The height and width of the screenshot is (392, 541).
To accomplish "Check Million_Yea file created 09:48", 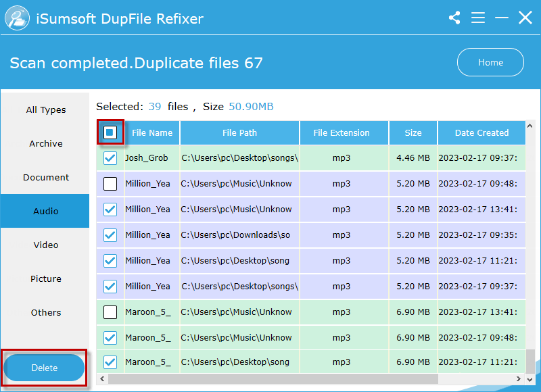I will pos(110,184).
